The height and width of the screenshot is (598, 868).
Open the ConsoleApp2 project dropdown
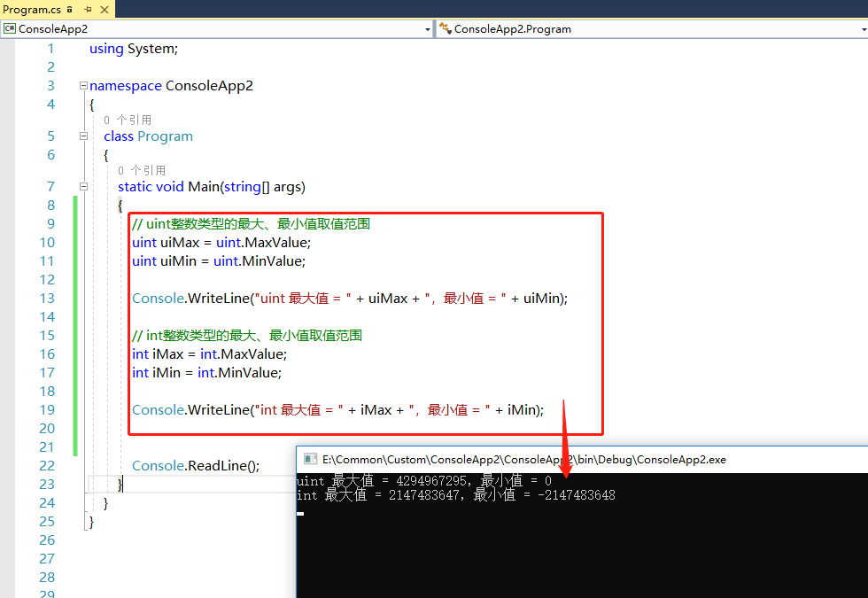[x=427, y=29]
